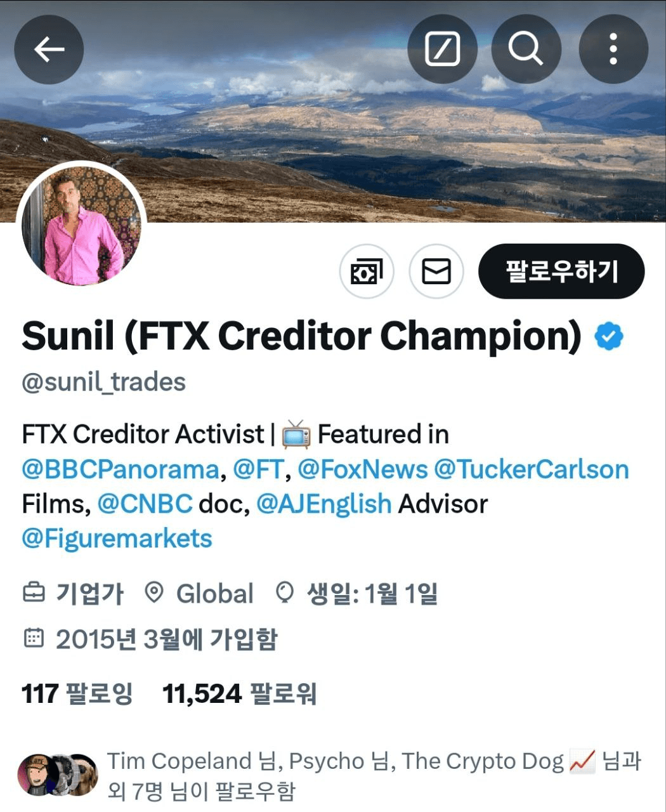
Task: Open the @FT mention link
Action: [258, 469]
